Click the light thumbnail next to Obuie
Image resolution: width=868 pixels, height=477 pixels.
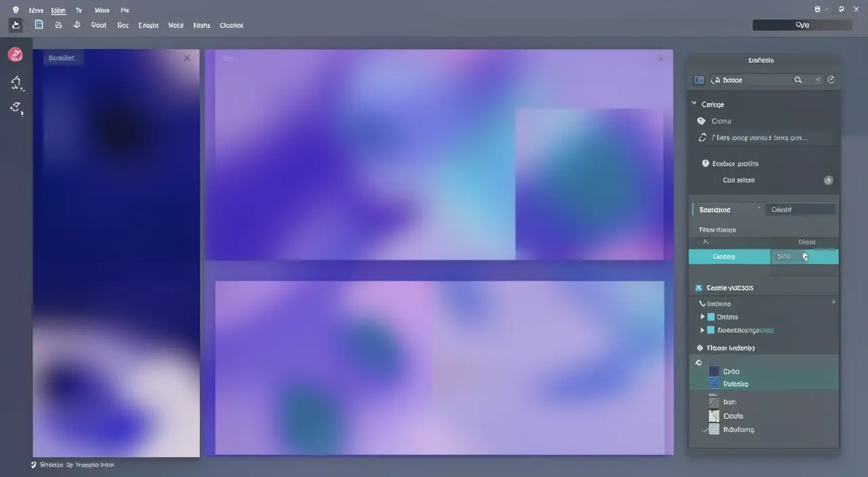click(713, 416)
